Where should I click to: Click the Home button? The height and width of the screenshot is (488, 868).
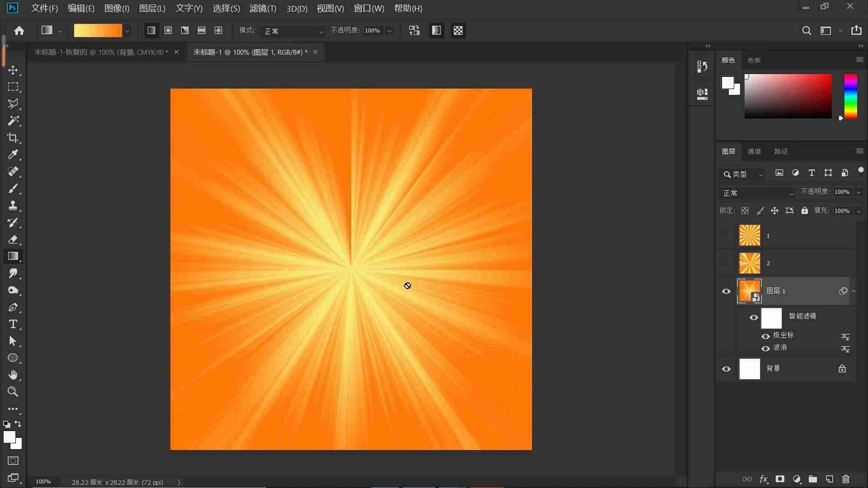pos(19,30)
